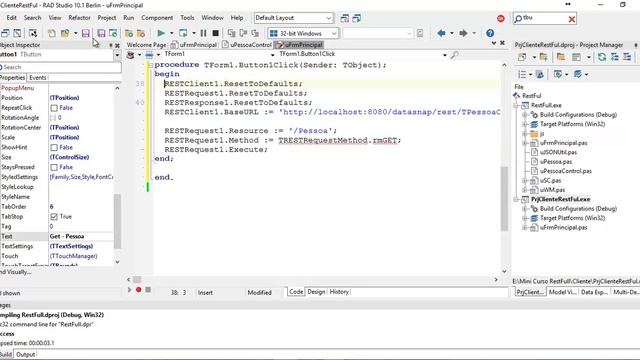
Task: Click Run Without Debugging icon
Action: (183, 33)
